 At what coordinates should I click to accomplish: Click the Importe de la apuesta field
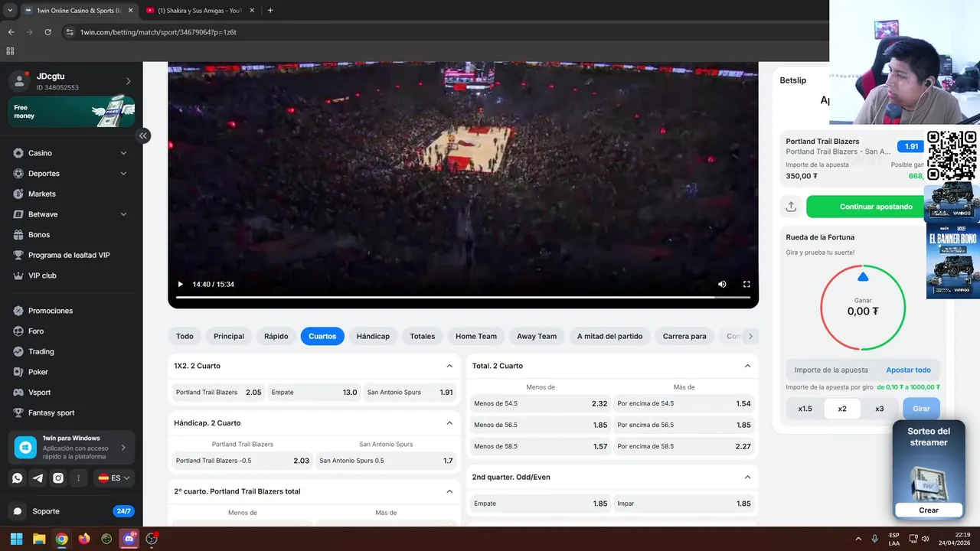pos(831,370)
